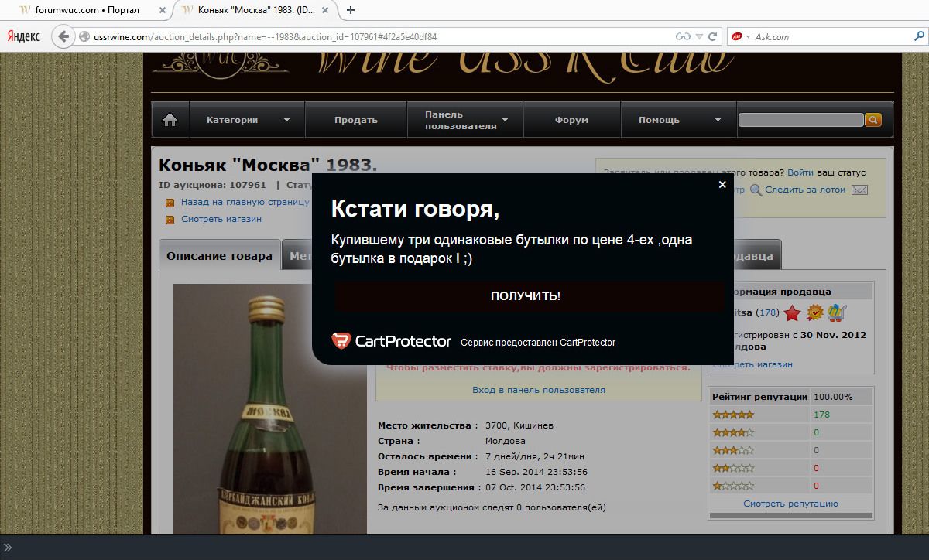Click the Смотреть репутацию link
The width and height of the screenshot is (929, 560).
(x=790, y=504)
